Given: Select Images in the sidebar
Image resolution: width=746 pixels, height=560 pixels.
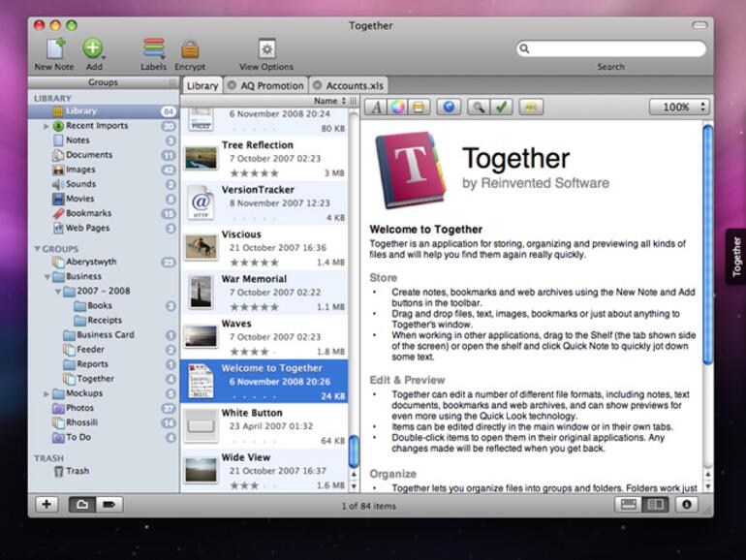Looking at the screenshot, I should [104, 170].
